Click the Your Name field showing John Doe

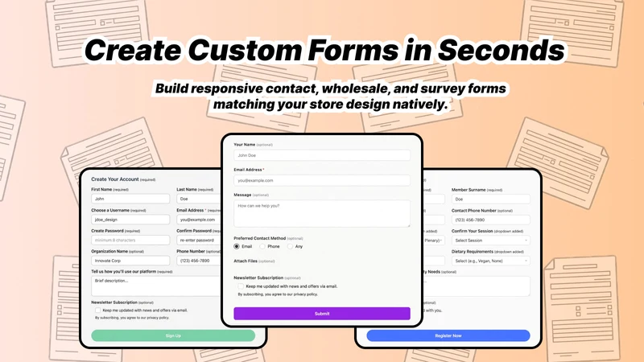pyautogui.click(x=321, y=155)
